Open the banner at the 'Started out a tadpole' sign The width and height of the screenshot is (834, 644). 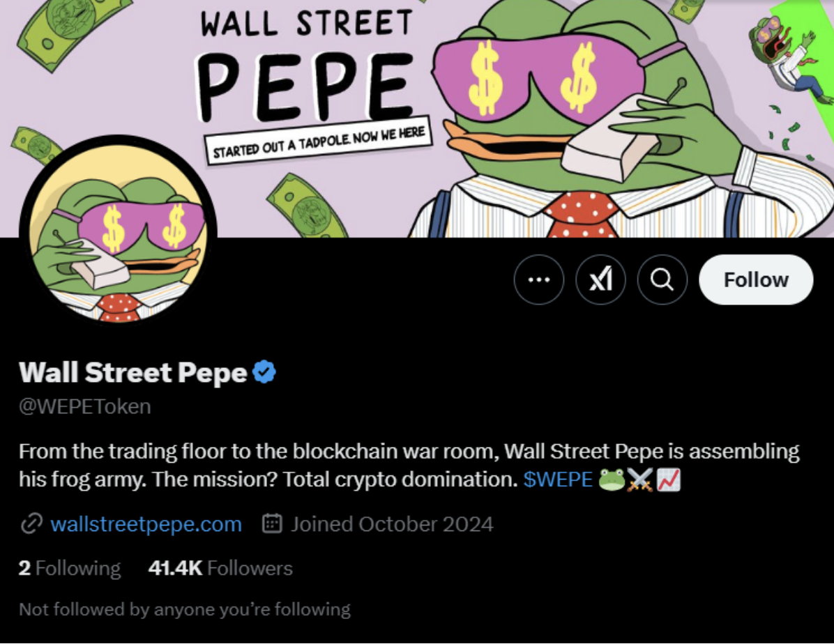pyautogui.click(x=318, y=140)
